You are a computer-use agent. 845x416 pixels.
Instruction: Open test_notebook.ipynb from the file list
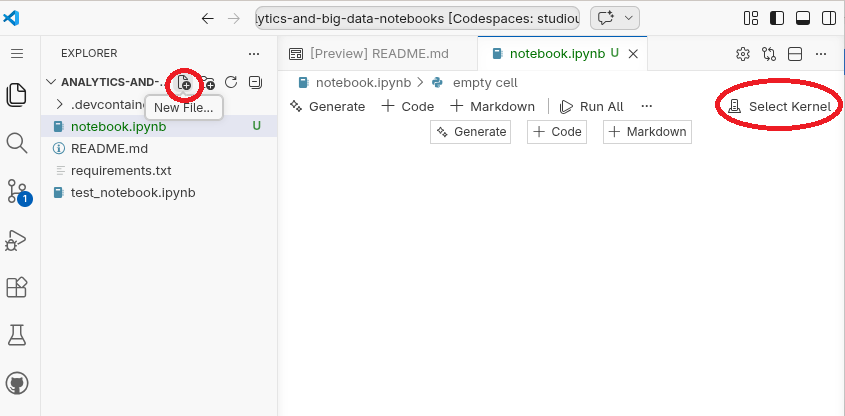pyautogui.click(x=132, y=192)
